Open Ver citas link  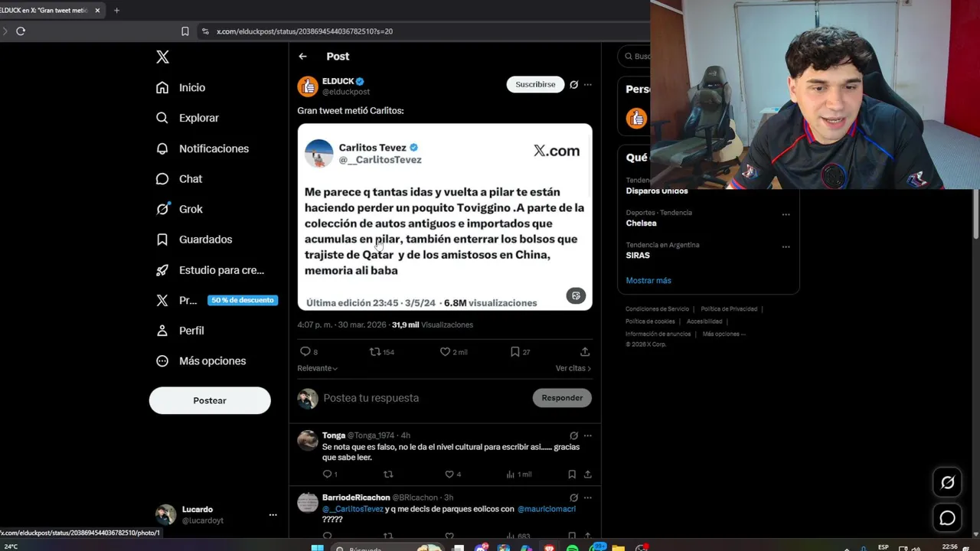pos(573,368)
